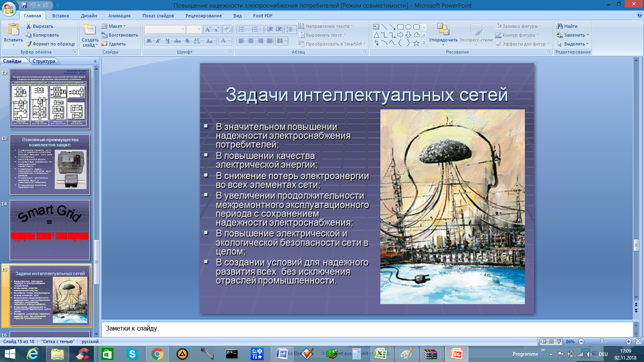The height and width of the screenshot is (362, 644).
Task: Click columns icon in paragraph group
Action: click(281, 41)
